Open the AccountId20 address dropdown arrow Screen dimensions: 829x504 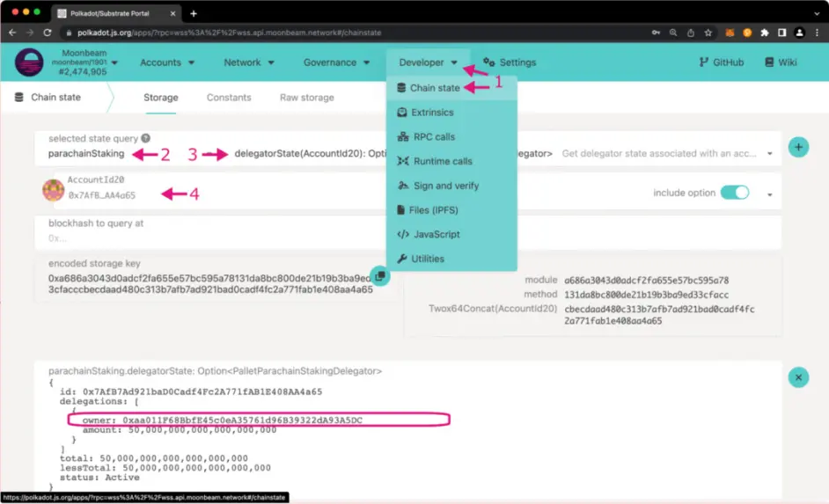[x=770, y=195]
